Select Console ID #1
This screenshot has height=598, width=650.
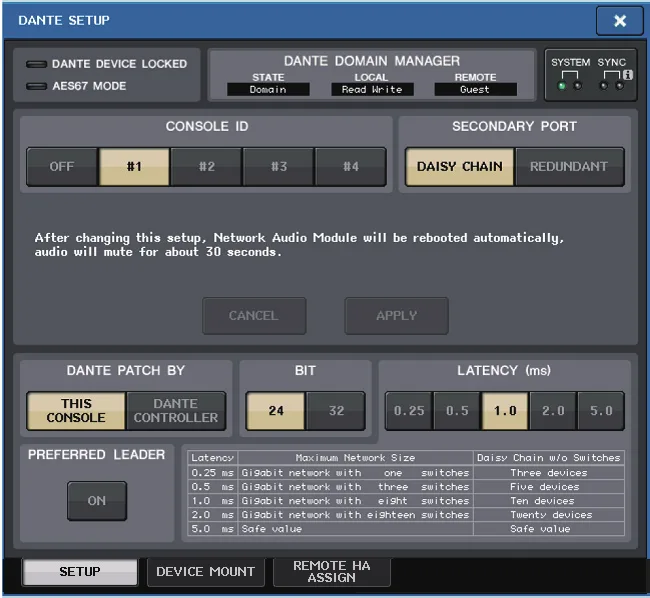pyautogui.click(x=134, y=167)
